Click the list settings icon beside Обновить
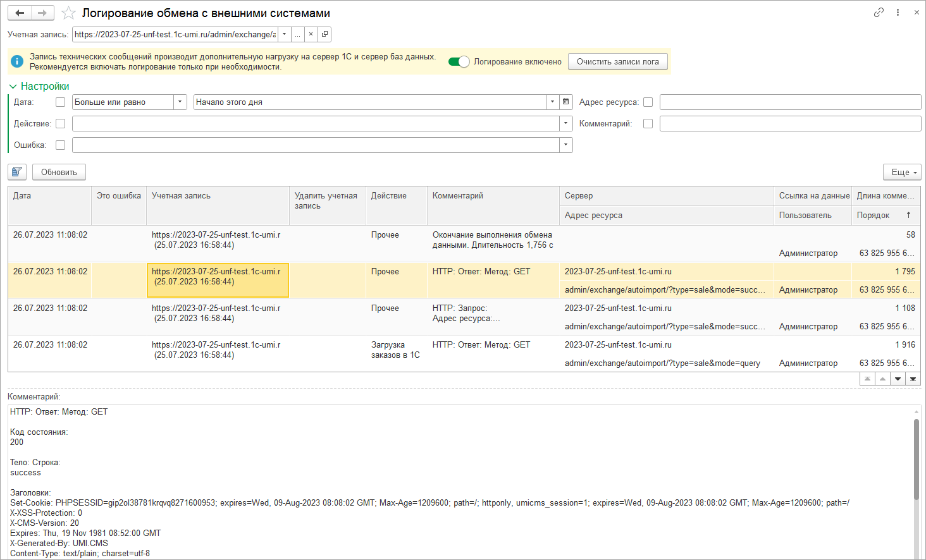This screenshot has height=560, width=926. 17,172
